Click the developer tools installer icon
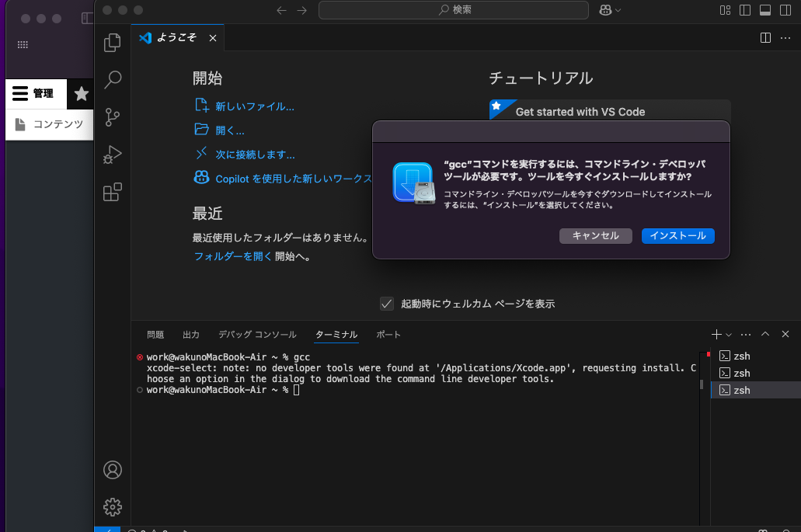This screenshot has width=801, height=532. click(414, 183)
